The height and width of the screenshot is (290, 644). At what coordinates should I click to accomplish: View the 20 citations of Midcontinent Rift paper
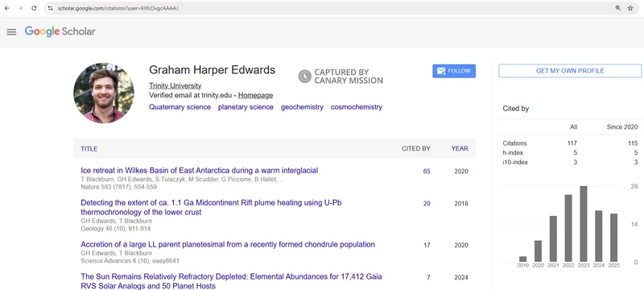(x=427, y=204)
